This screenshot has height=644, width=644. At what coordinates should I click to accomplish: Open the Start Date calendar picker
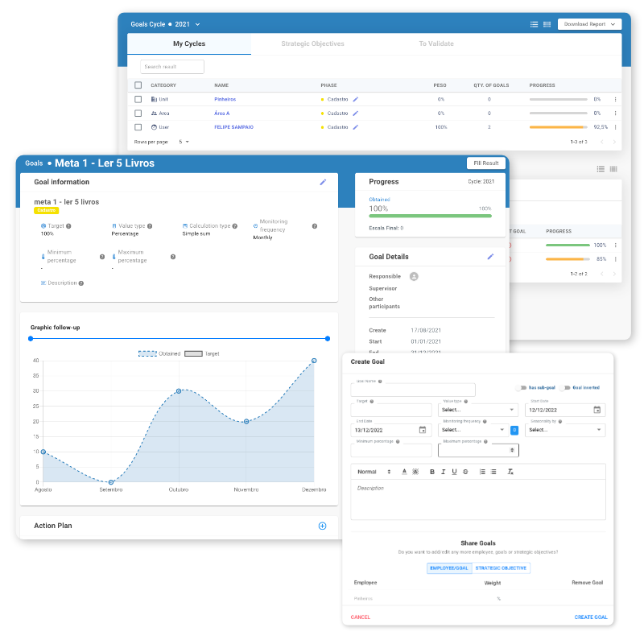point(597,410)
